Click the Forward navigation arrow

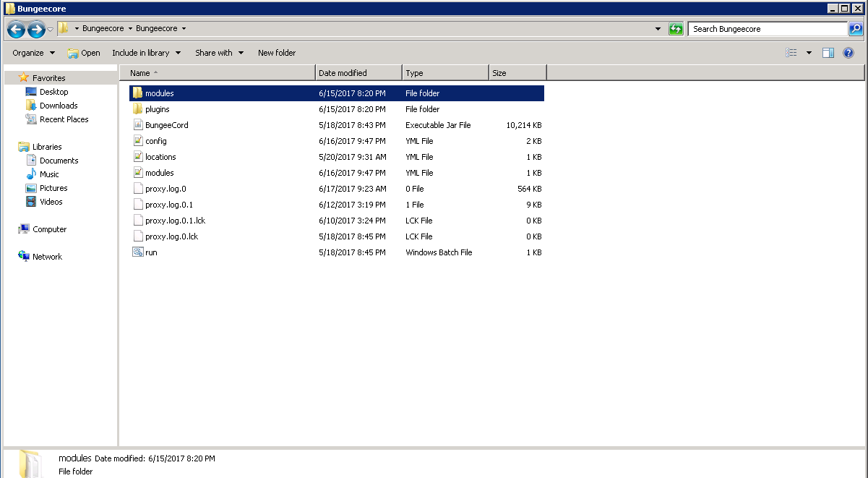[36, 30]
